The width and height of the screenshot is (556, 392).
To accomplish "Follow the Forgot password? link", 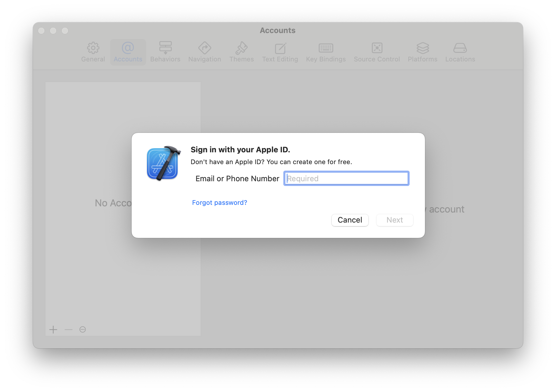I will [x=220, y=202].
